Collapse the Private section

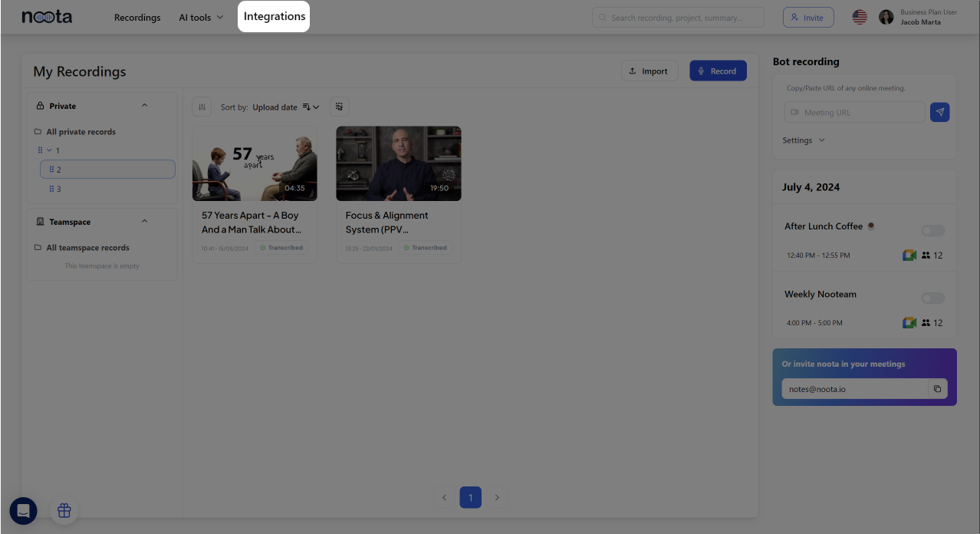[144, 106]
